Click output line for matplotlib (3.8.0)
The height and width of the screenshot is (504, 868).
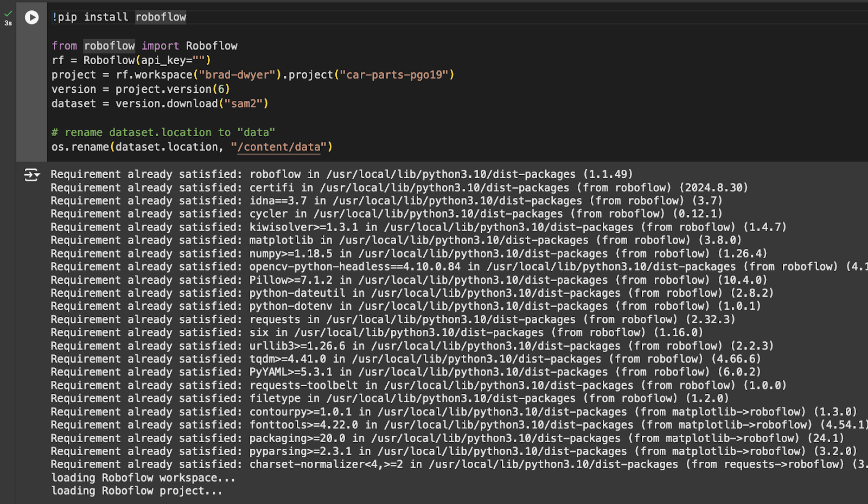tap(396, 240)
